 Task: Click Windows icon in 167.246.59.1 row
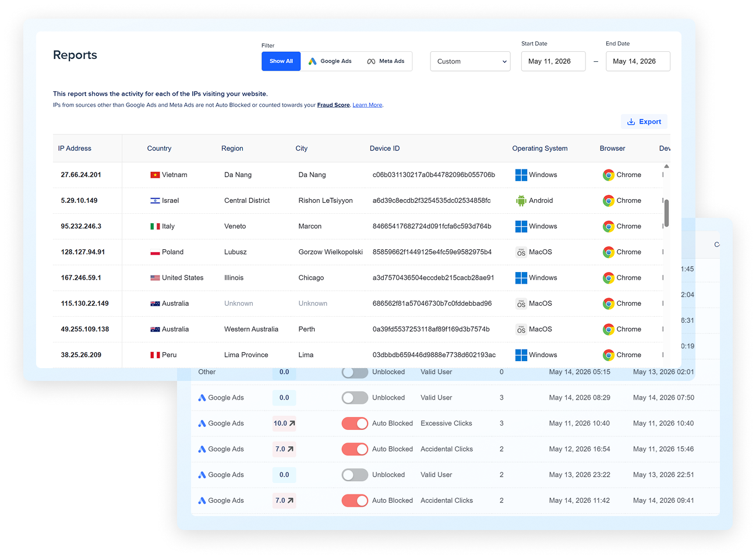521,278
